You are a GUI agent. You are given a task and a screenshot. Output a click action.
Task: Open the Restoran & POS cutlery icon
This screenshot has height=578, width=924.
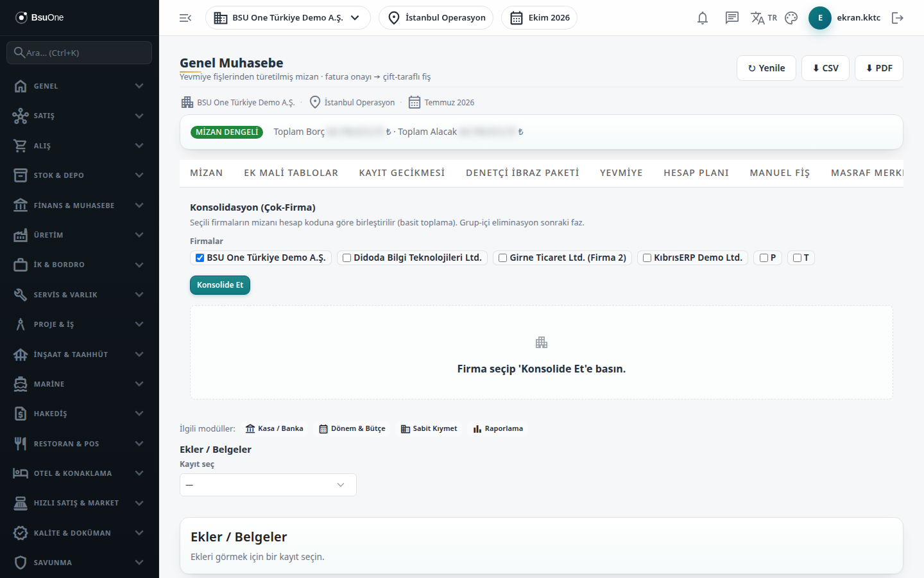pyautogui.click(x=21, y=444)
